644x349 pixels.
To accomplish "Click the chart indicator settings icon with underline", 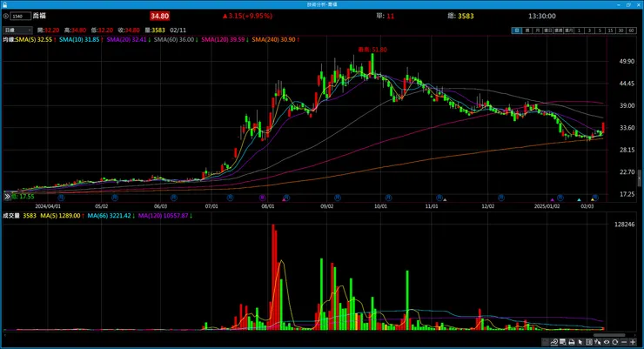I will click(554, 342).
